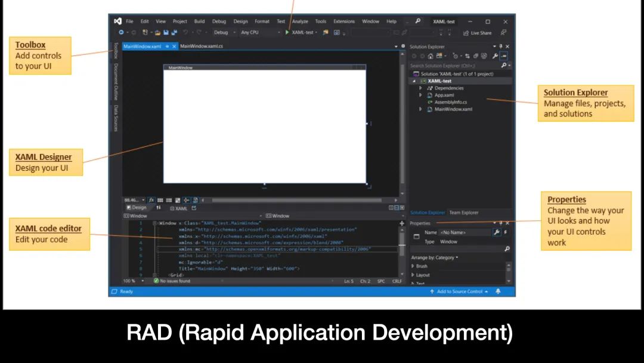Image resolution: width=644 pixels, height=363 pixels.
Task: Expand the Brush property category
Action: [413, 266]
